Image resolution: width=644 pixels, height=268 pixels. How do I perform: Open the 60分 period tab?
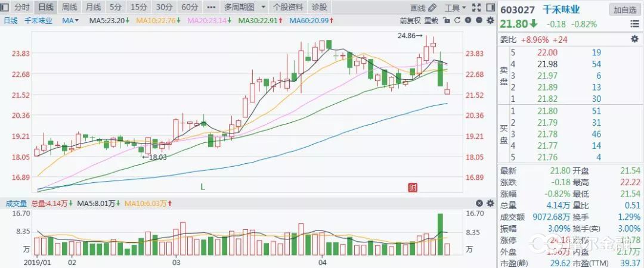click(190, 7)
